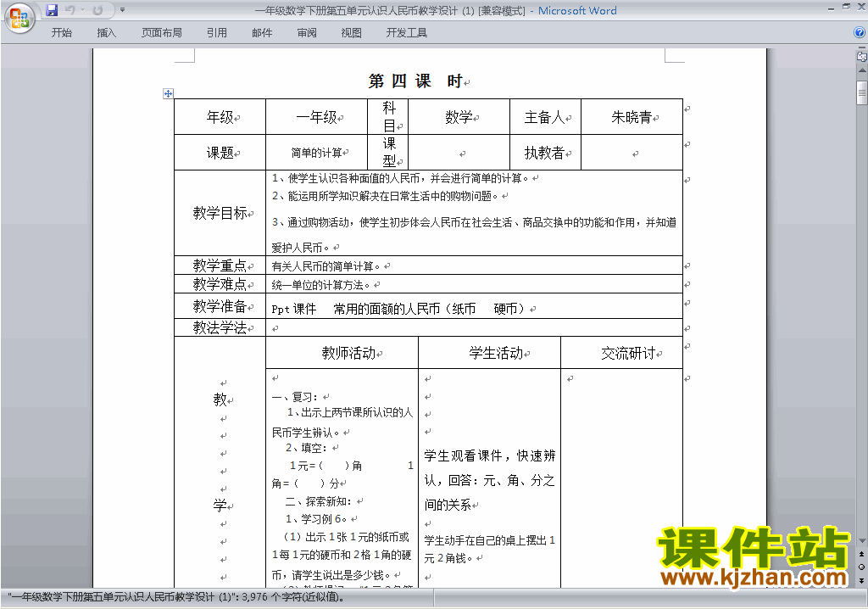Click the Redo icon in quick access toolbar
This screenshot has height=609, width=868.
click(x=98, y=10)
